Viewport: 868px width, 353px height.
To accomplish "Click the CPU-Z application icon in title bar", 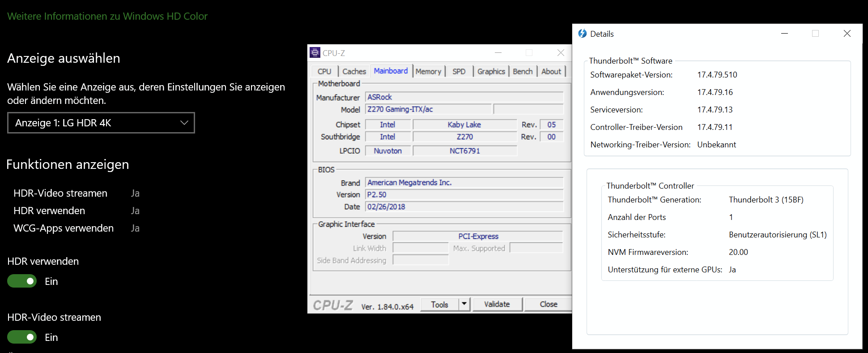I will pyautogui.click(x=315, y=53).
